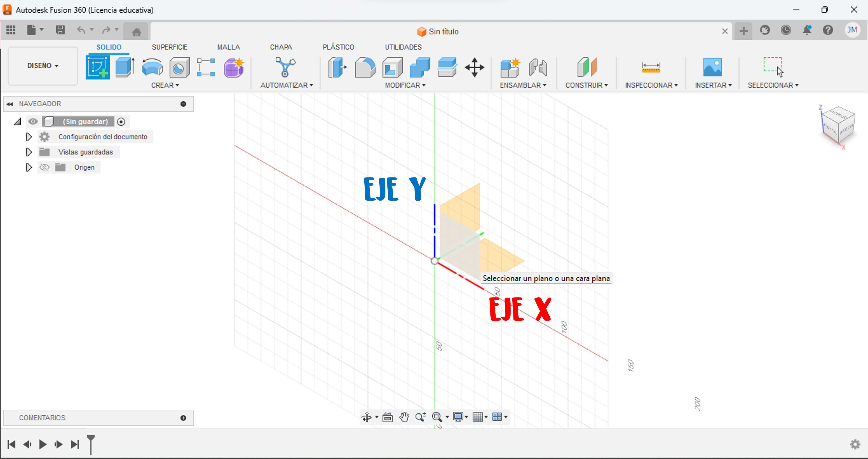Hide the (Sin guardar) component with eye icon
This screenshot has width=868, height=459.
33,121
